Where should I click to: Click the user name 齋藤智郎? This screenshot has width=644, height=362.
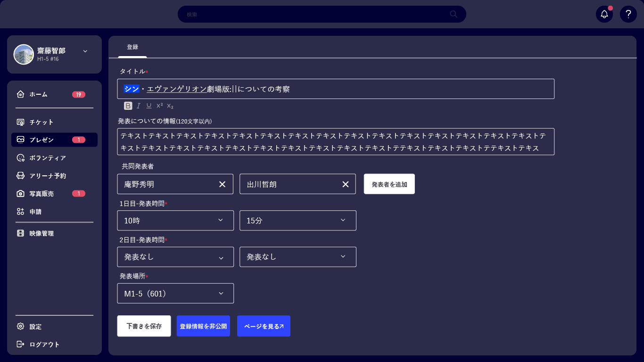(51, 50)
